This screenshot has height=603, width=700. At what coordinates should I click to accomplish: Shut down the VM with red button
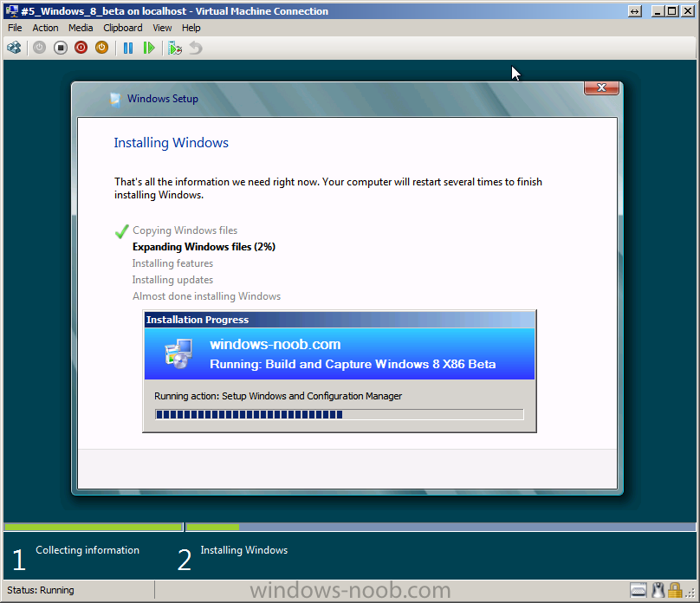[x=81, y=48]
